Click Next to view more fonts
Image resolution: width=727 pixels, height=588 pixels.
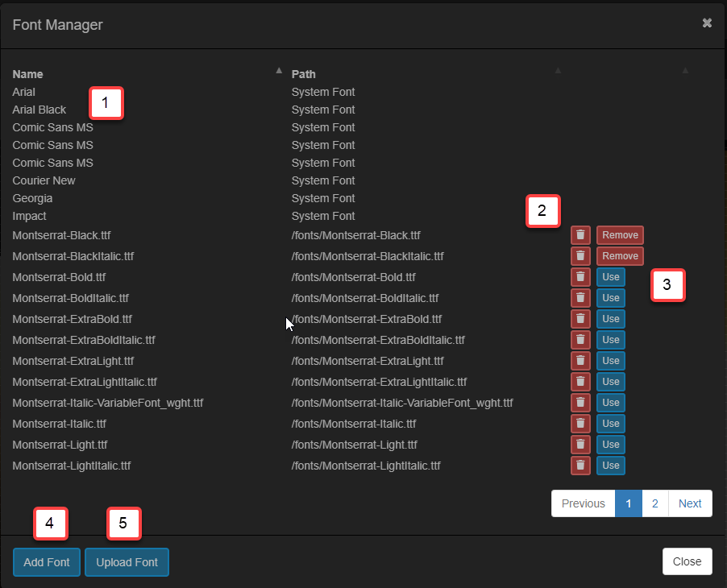(690, 503)
